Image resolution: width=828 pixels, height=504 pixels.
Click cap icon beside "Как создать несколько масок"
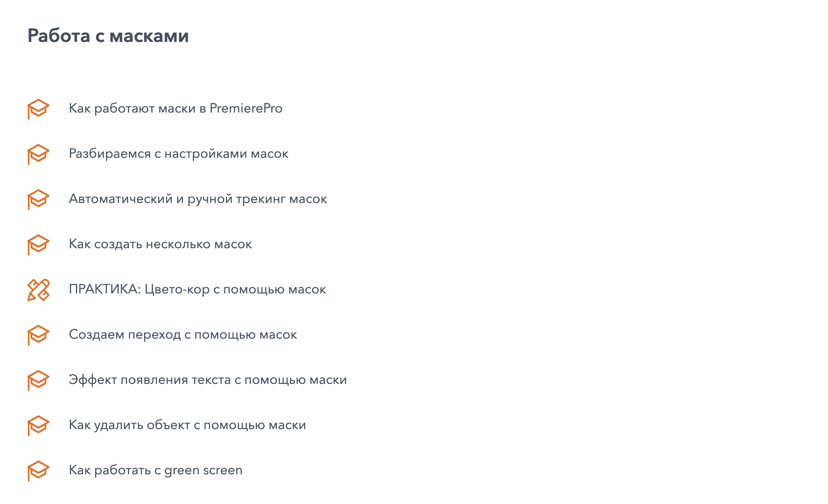[38, 244]
